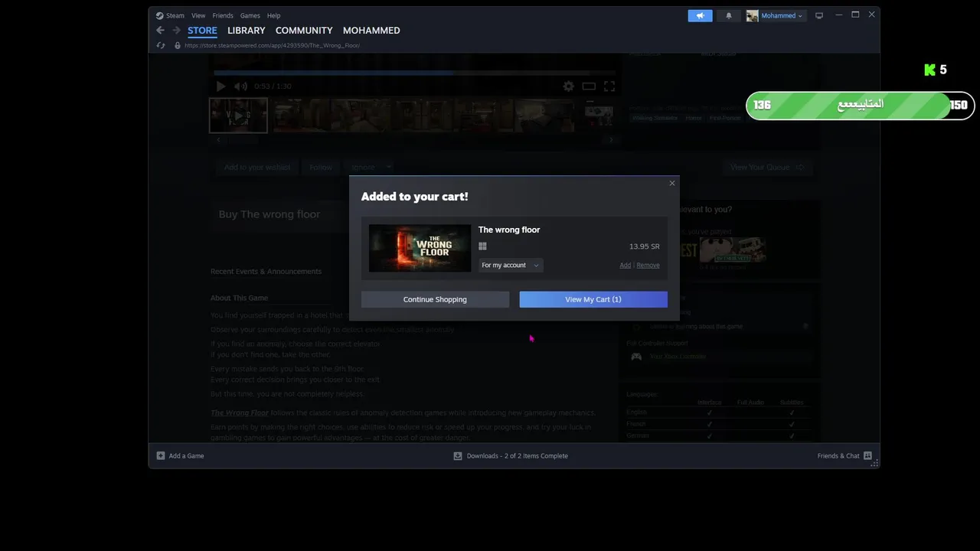Open Downloads - 2 of 2 Items Complete
980x551 pixels.
coord(518,456)
